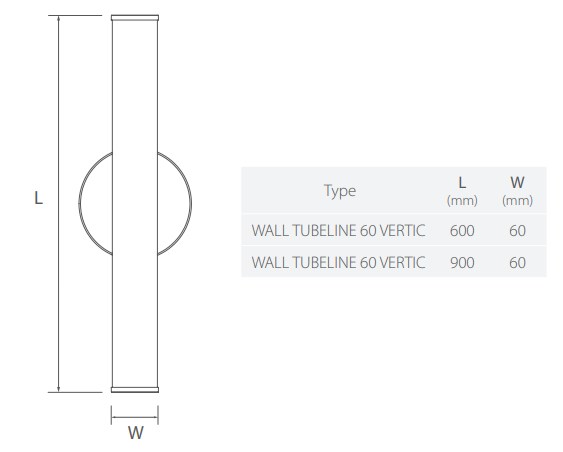Click the bottom end cap of the tube
The height and width of the screenshot is (452, 563).
coord(135,390)
